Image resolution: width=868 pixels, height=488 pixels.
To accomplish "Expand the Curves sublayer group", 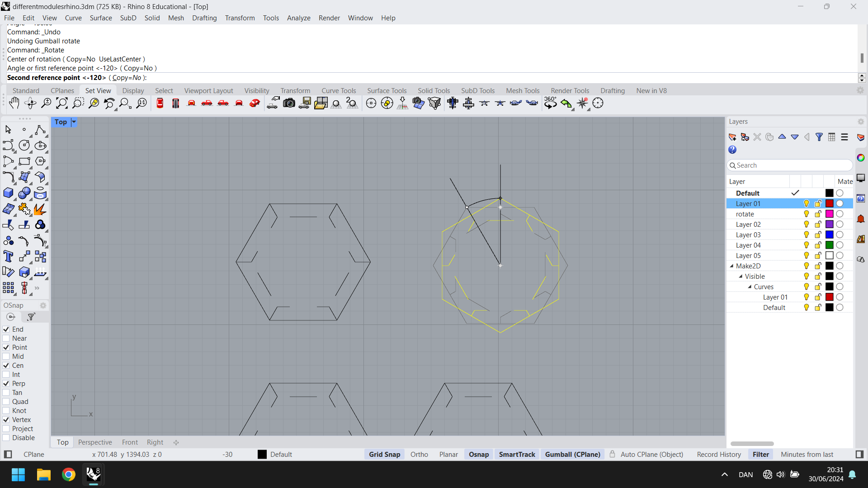I will click(750, 286).
